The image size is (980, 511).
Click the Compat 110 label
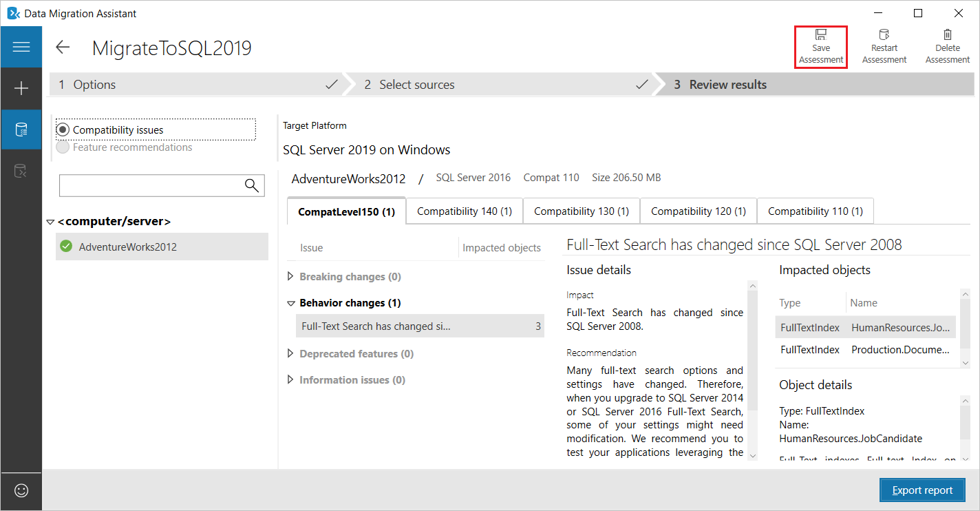point(551,178)
